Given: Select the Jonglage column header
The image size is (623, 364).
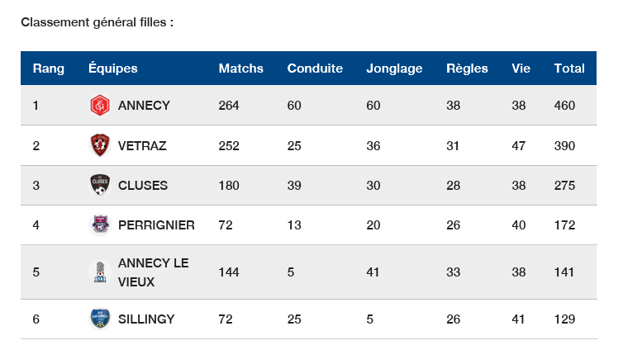Looking at the screenshot, I should click(x=394, y=69).
